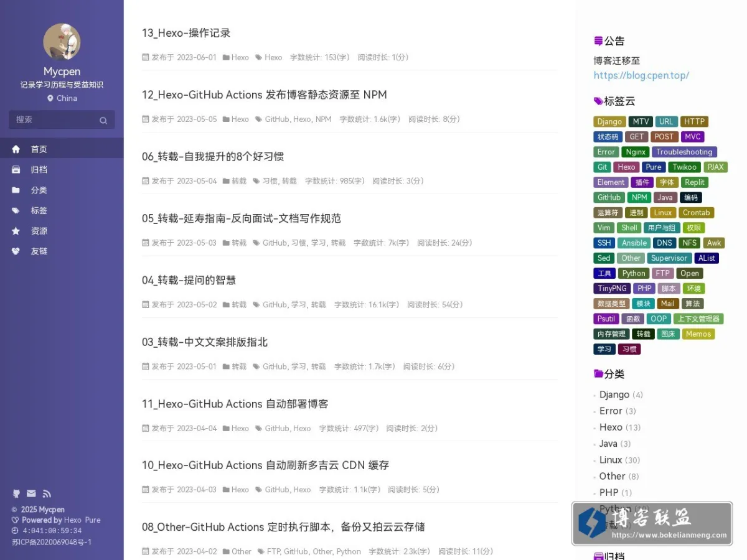Click the HTTP tag
Screen dimensions: 747x560
pyautogui.click(x=694, y=121)
